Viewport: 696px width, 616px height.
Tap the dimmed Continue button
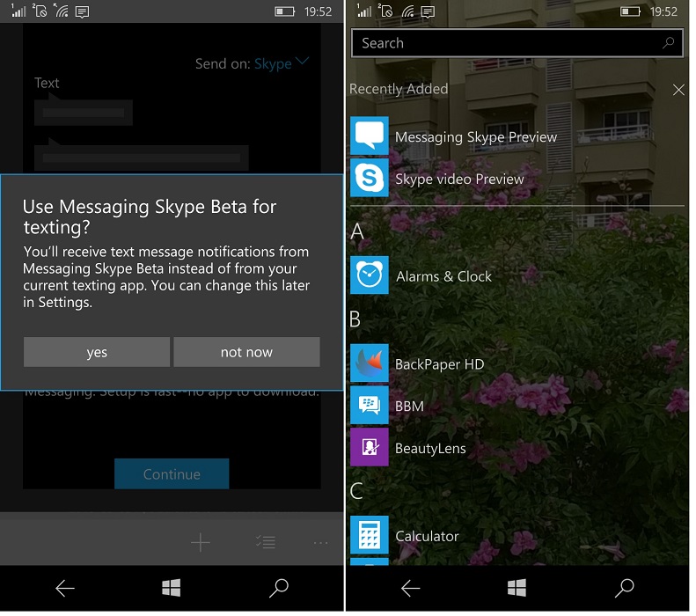point(172,476)
